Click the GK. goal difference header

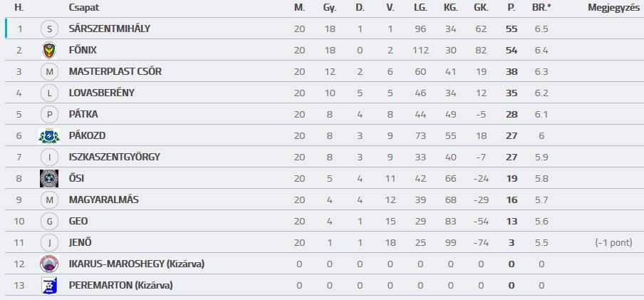click(x=481, y=7)
